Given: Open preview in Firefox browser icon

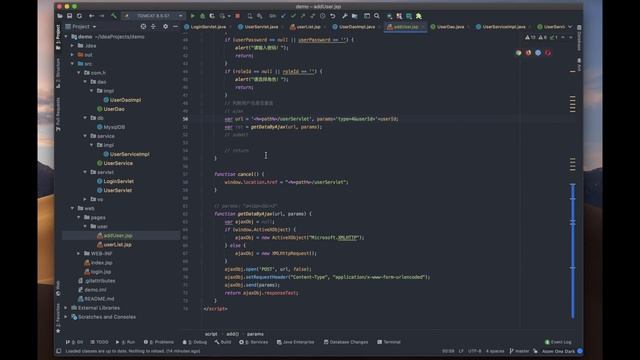Looking at the screenshot, I should [x=528, y=53].
